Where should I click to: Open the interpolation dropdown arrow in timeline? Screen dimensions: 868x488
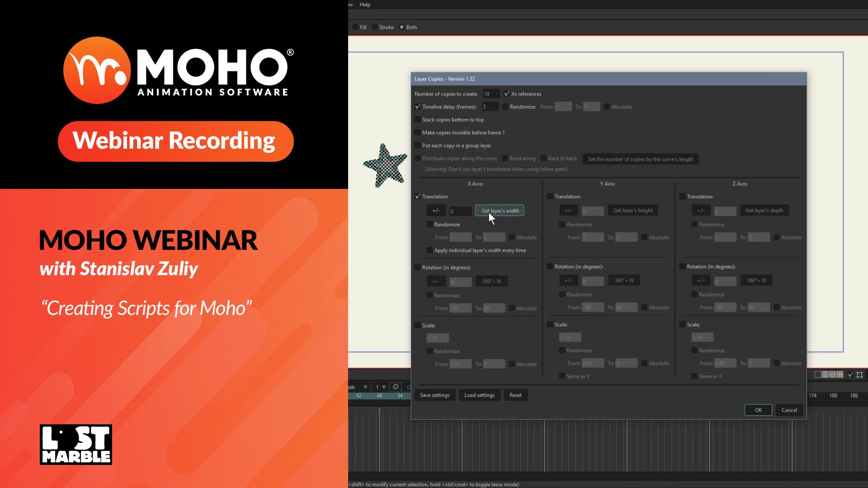(365, 387)
